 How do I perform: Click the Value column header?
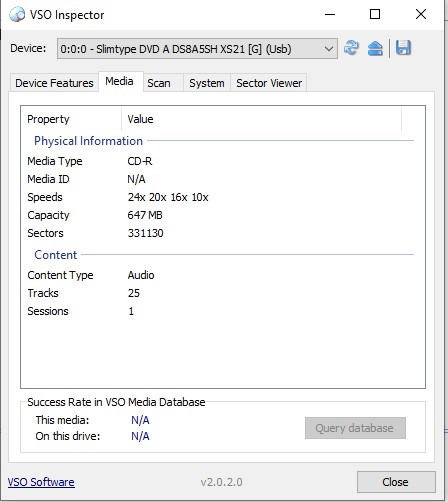[262, 119]
